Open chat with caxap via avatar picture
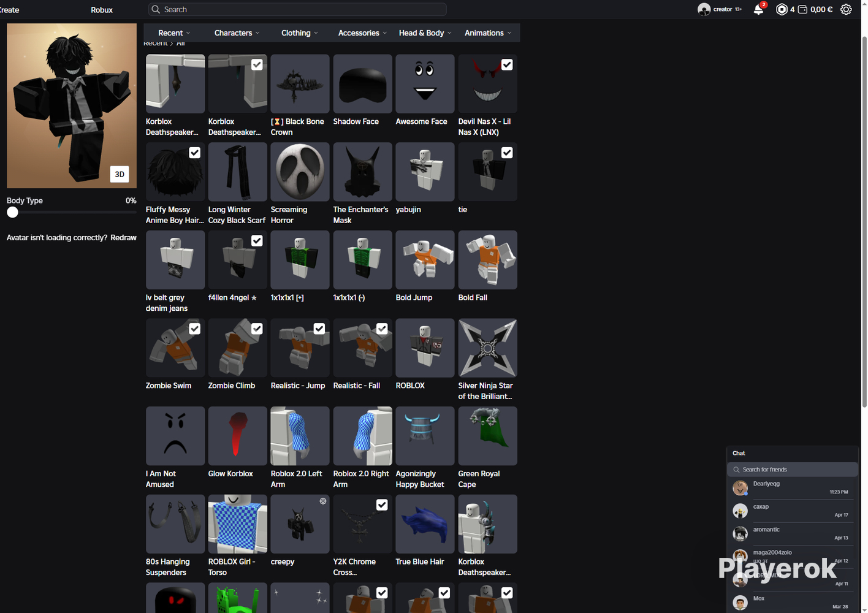Screen dimensions: 868x613 (740, 511)
